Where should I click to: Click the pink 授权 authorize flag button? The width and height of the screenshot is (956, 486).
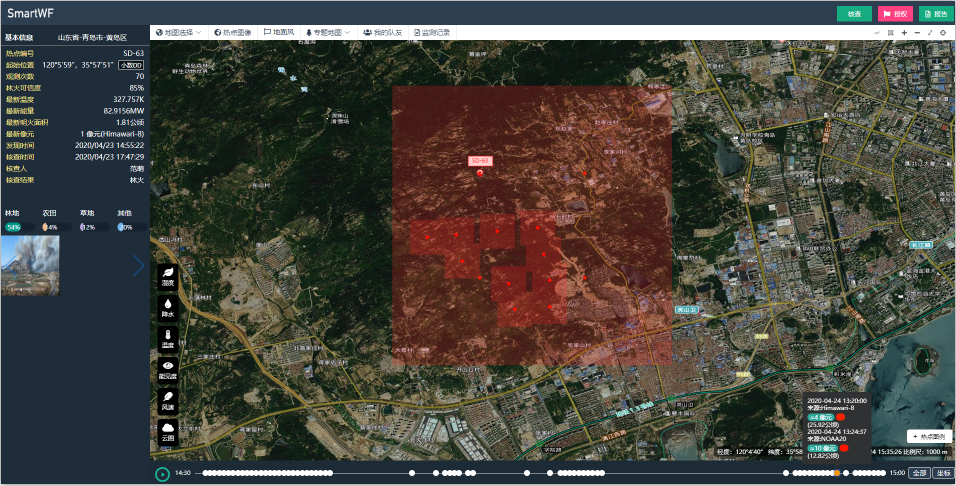[x=894, y=14]
